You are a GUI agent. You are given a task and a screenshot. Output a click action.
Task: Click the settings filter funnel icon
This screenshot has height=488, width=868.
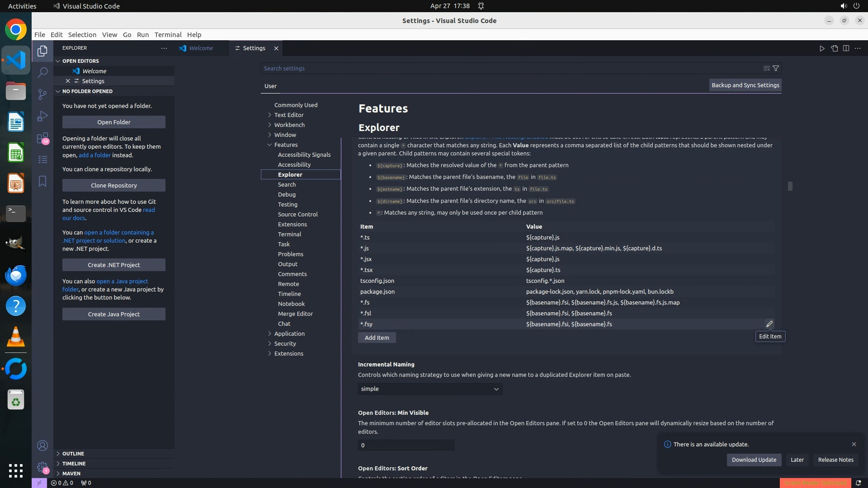[776, 68]
